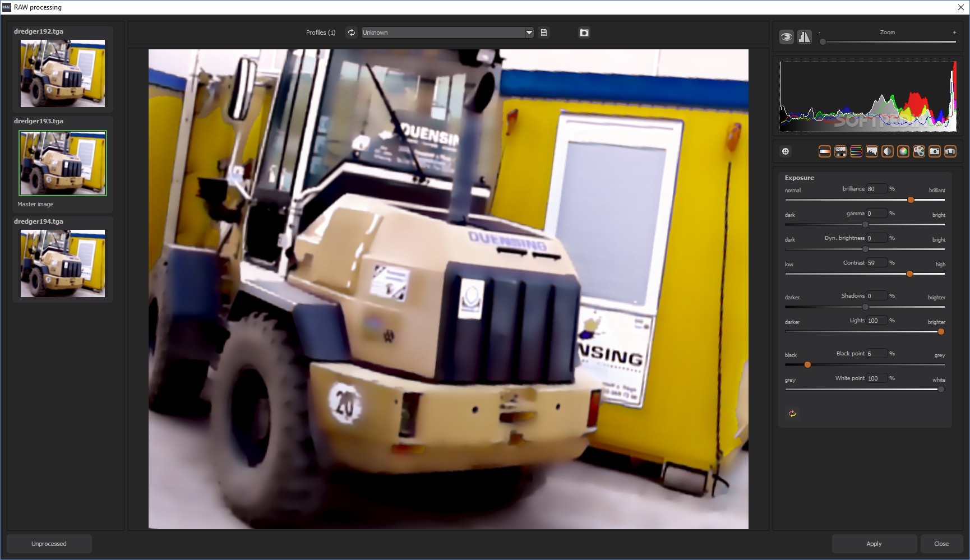Click the Lights slider handle
The width and height of the screenshot is (970, 560).
tap(941, 332)
